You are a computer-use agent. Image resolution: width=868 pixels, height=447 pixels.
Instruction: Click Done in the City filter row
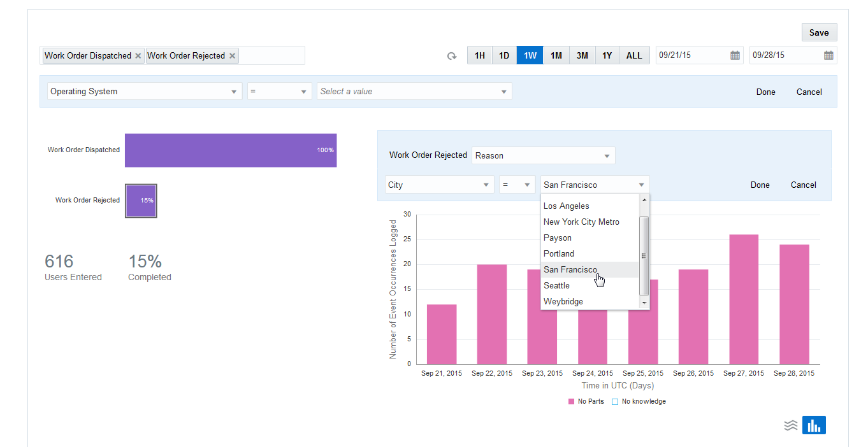tap(760, 185)
